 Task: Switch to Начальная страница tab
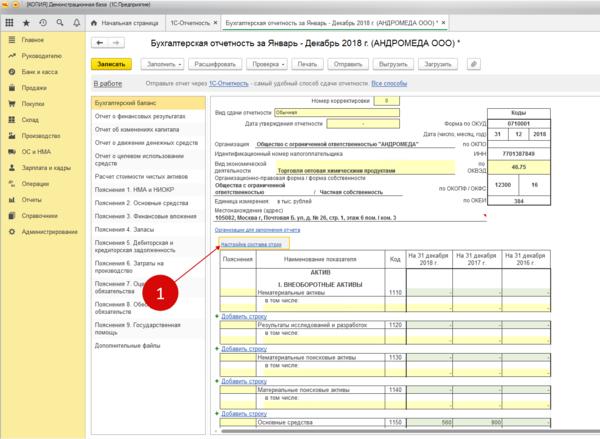125,23
